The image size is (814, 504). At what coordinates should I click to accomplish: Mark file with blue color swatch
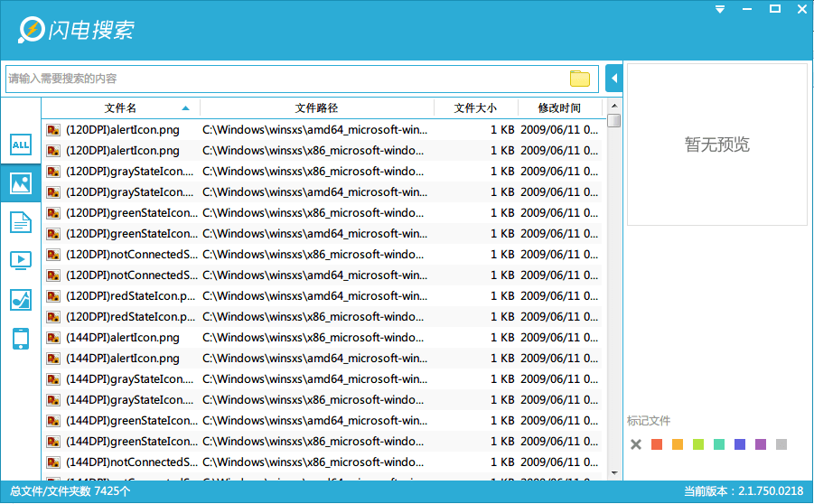(x=740, y=444)
